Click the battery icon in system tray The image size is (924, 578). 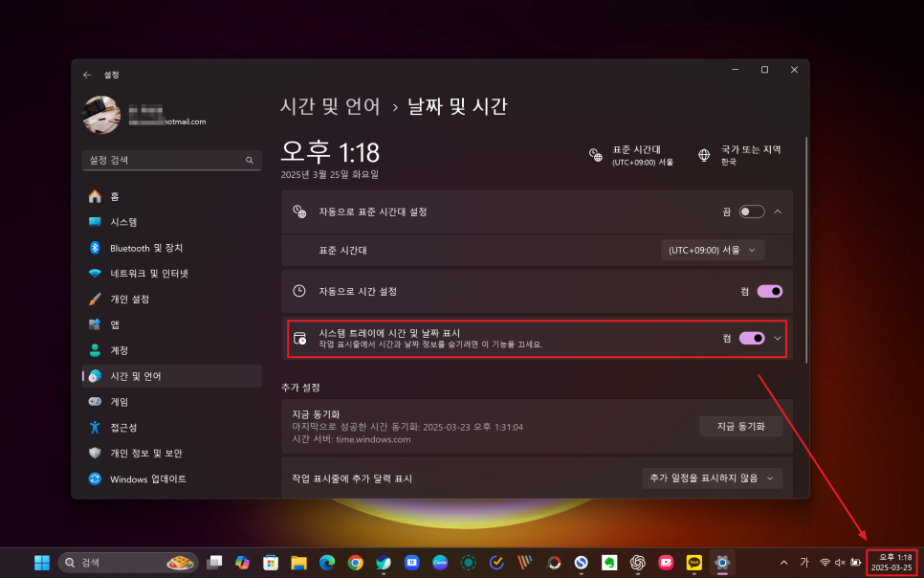(x=855, y=563)
